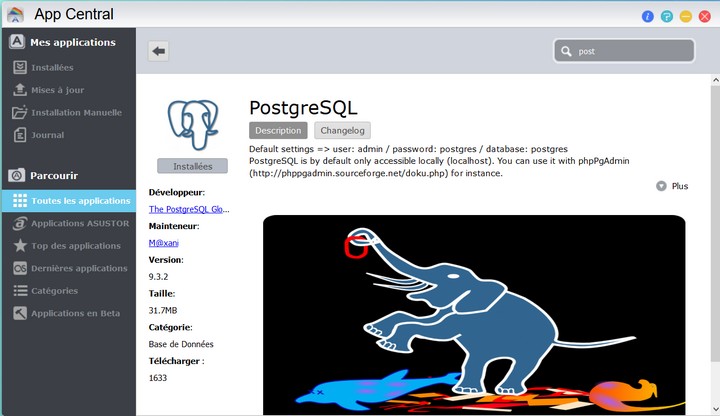Click the Dernières applications icon

pos(20,268)
